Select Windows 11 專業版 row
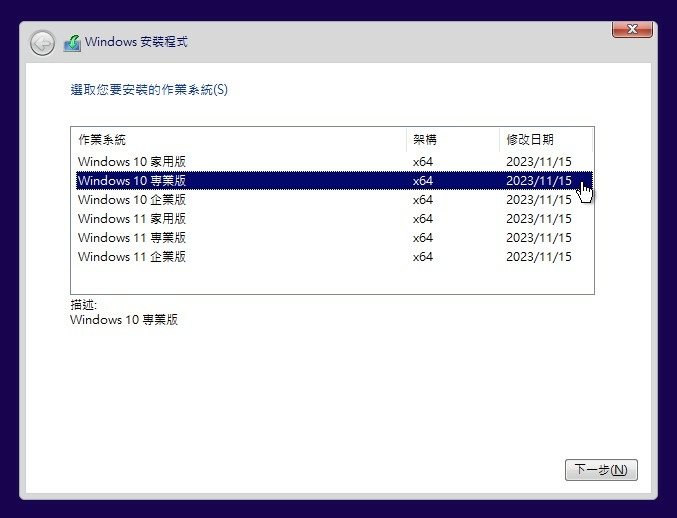 point(334,237)
